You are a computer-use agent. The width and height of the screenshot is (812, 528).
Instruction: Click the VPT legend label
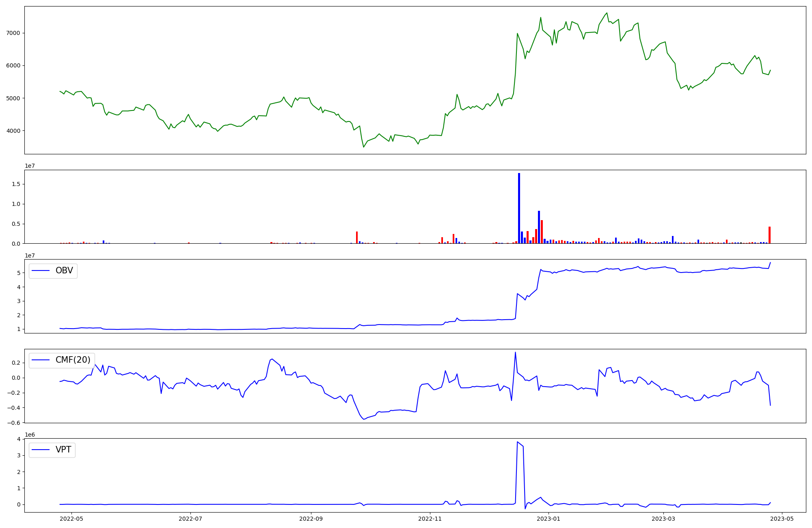pos(63,450)
